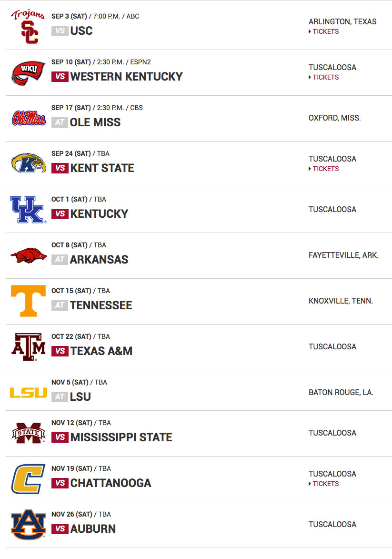Click the gray AT badge beside LSU
392x559 pixels.
(60, 397)
